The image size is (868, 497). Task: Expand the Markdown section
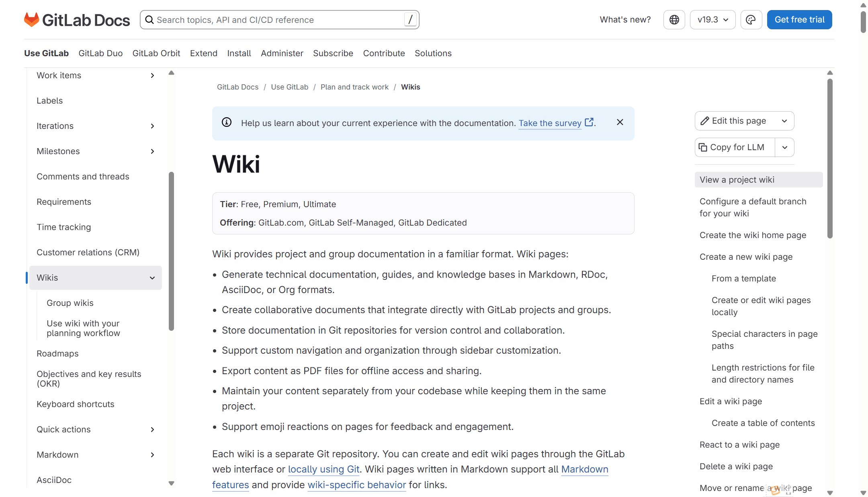coord(152,455)
